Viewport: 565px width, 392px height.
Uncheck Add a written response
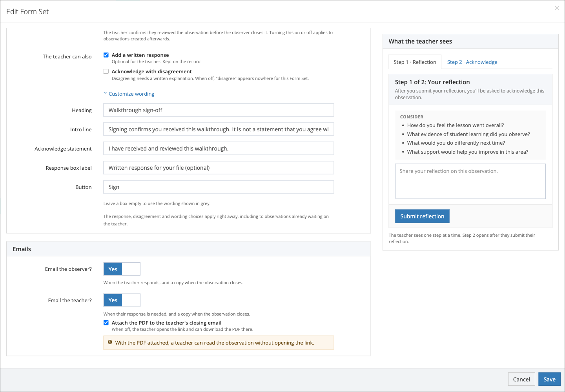(106, 55)
